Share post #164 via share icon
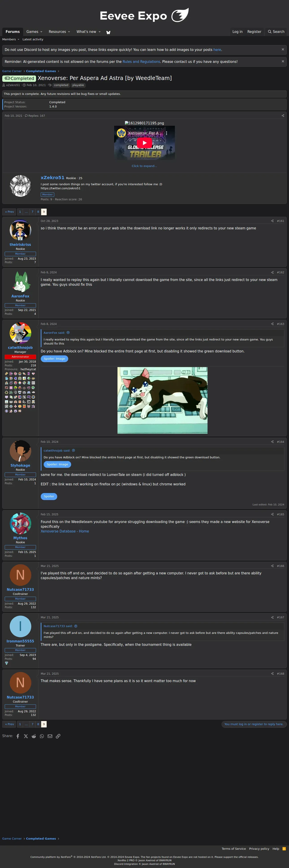289x868 pixels. (x=272, y=442)
